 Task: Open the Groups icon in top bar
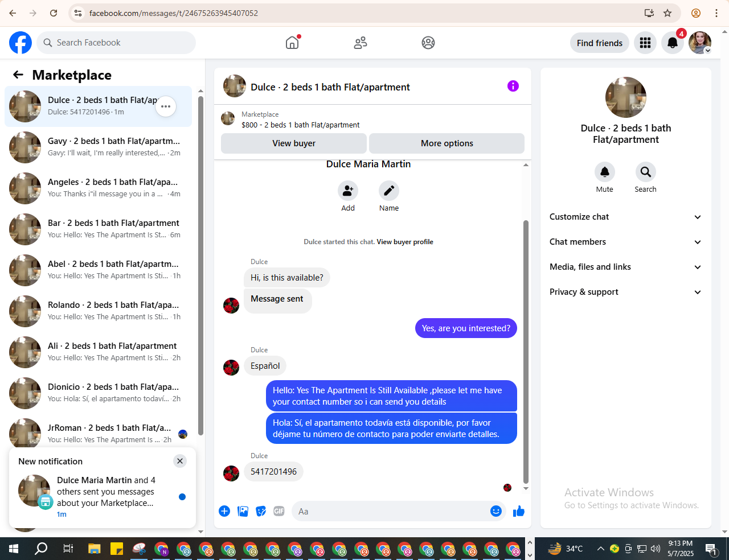(x=428, y=43)
